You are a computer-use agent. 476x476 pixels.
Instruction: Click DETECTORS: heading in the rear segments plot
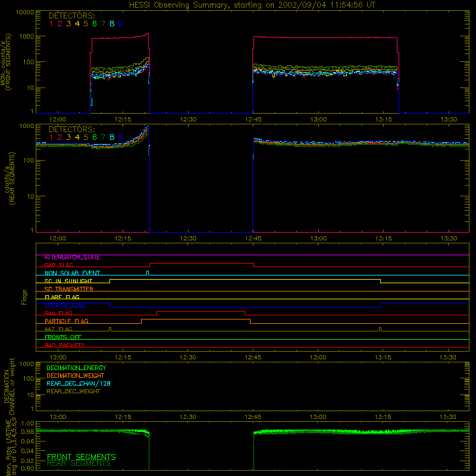pos(72,130)
